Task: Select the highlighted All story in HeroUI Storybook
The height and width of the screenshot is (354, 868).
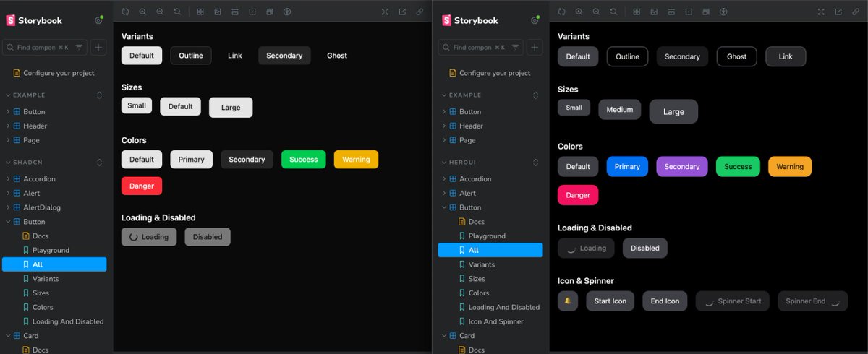Action: [490, 250]
